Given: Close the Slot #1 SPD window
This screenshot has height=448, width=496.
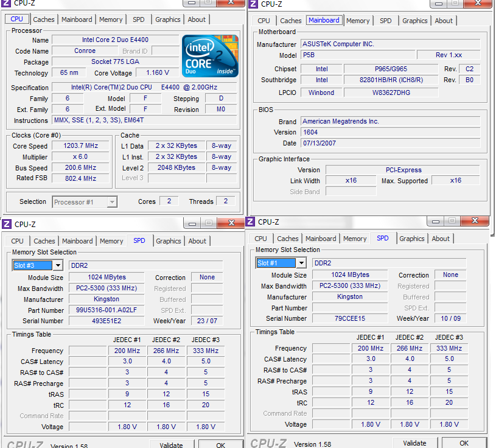Looking at the screenshot, I should (475, 222).
